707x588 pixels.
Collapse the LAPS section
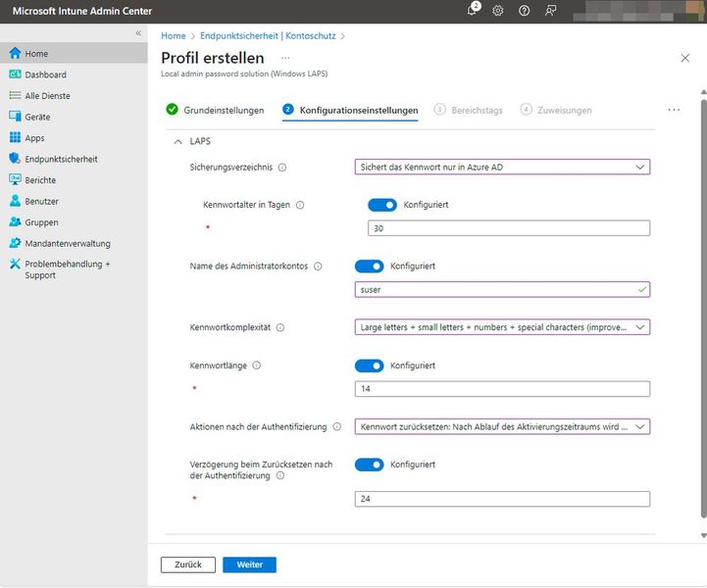[178, 141]
